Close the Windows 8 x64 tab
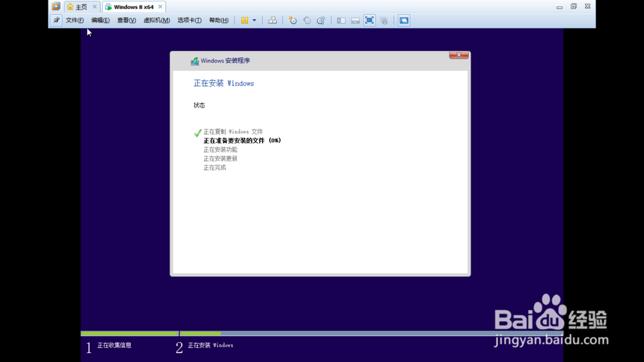This screenshot has width=644, height=362. point(160,6)
